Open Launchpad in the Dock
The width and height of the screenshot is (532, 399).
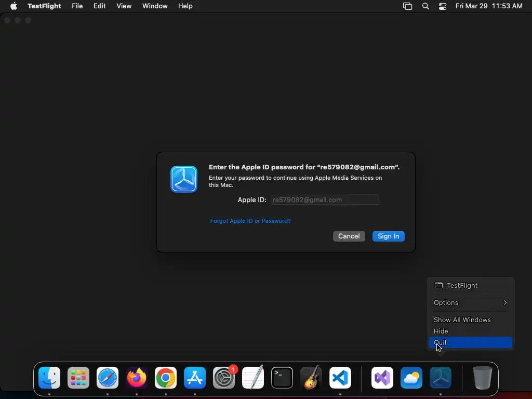78,378
